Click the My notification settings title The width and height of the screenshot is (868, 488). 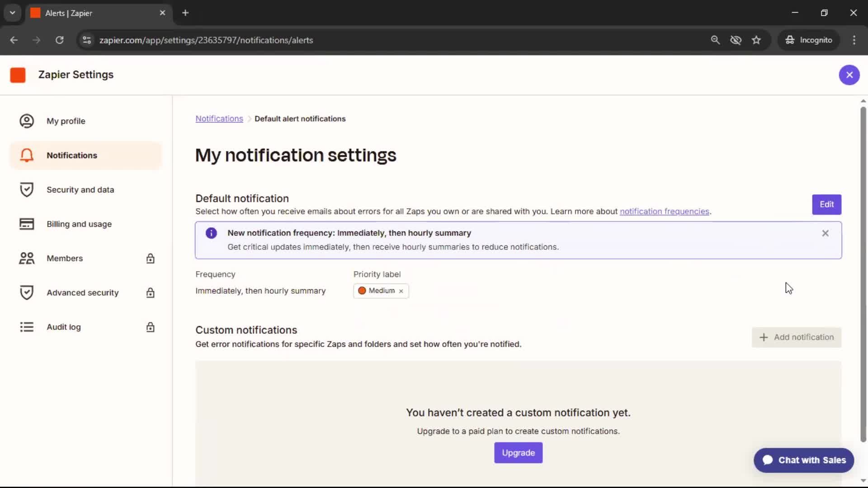(296, 155)
